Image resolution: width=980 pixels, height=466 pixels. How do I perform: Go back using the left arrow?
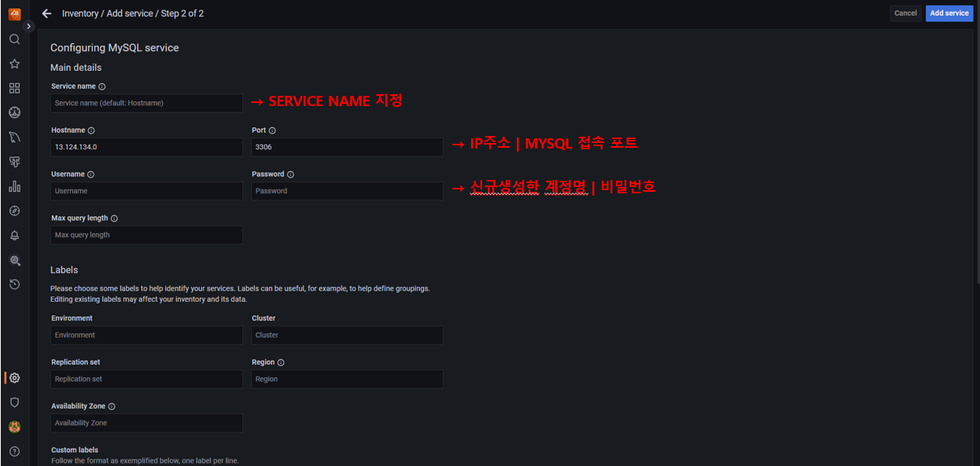(x=46, y=13)
